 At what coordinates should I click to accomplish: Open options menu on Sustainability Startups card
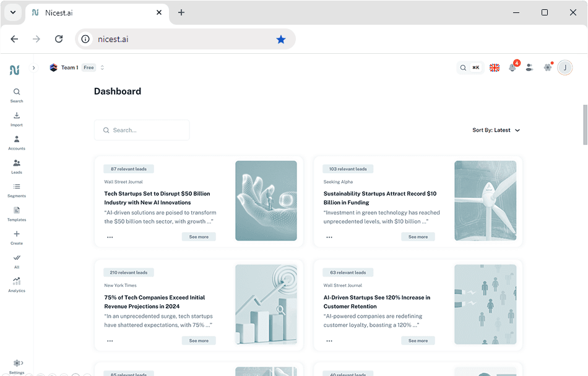pyautogui.click(x=329, y=237)
